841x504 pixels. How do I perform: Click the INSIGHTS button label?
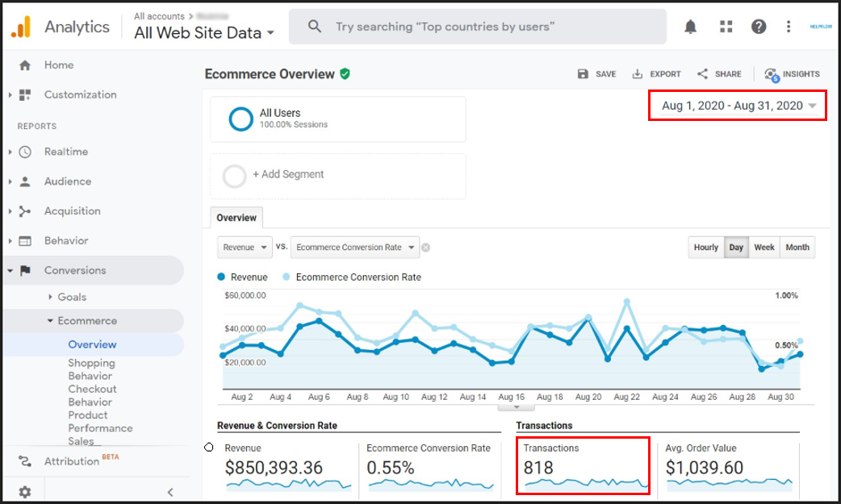point(801,74)
